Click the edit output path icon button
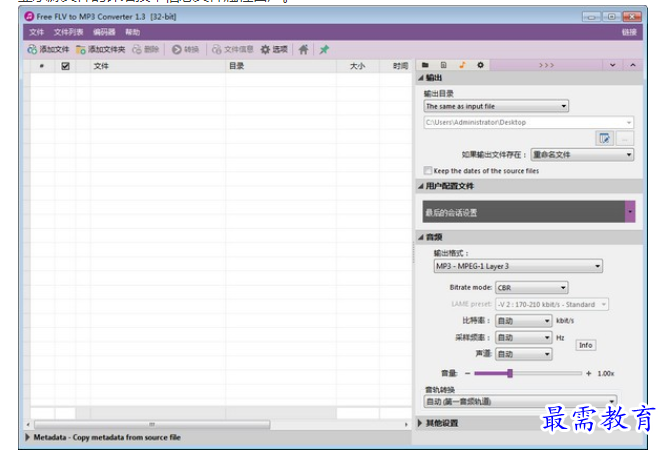Viewport: 664px width, 450px height. coord(604,138)
